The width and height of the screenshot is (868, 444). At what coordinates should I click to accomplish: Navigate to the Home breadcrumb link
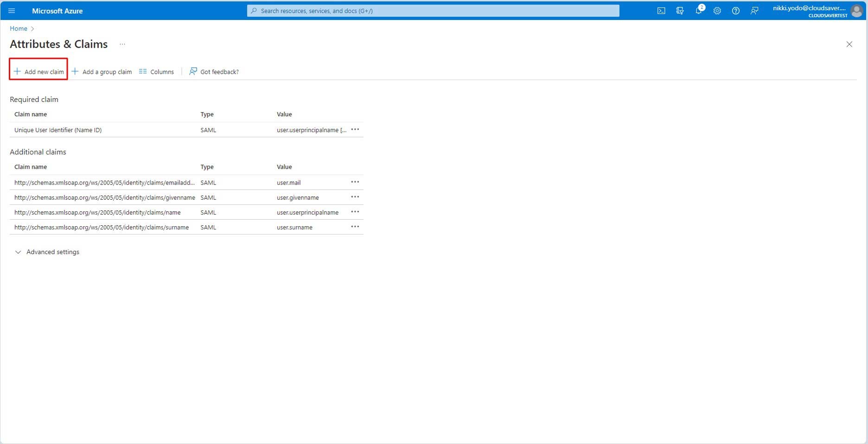point(19,28)
